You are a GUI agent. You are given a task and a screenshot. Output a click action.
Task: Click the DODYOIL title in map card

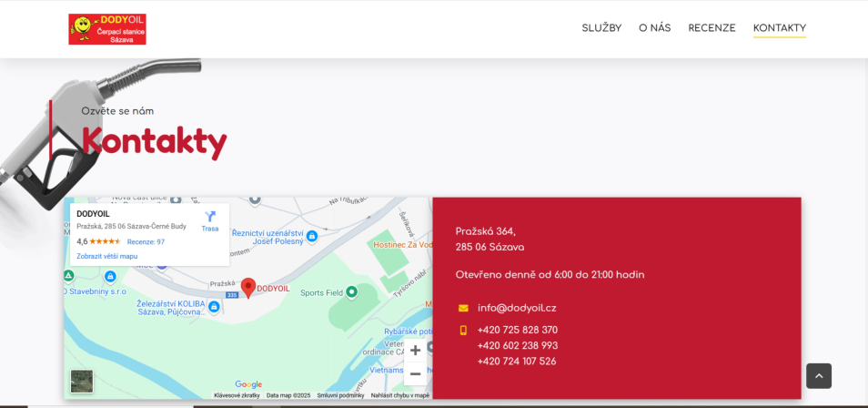(93, 213)
